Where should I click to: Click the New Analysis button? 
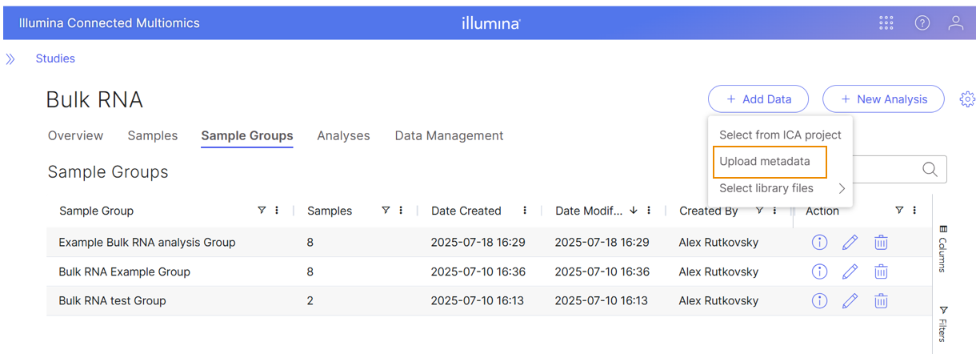(x=883, y=99)
